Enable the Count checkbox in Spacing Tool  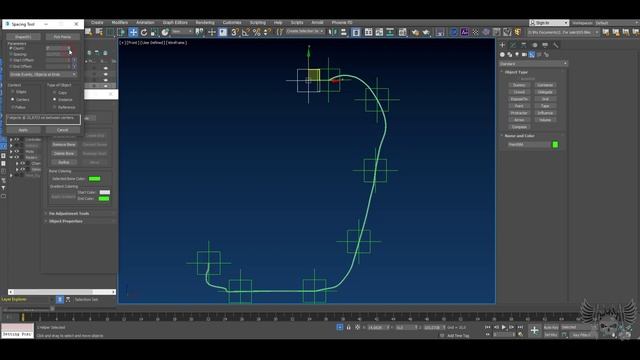[x=11, y=48]
